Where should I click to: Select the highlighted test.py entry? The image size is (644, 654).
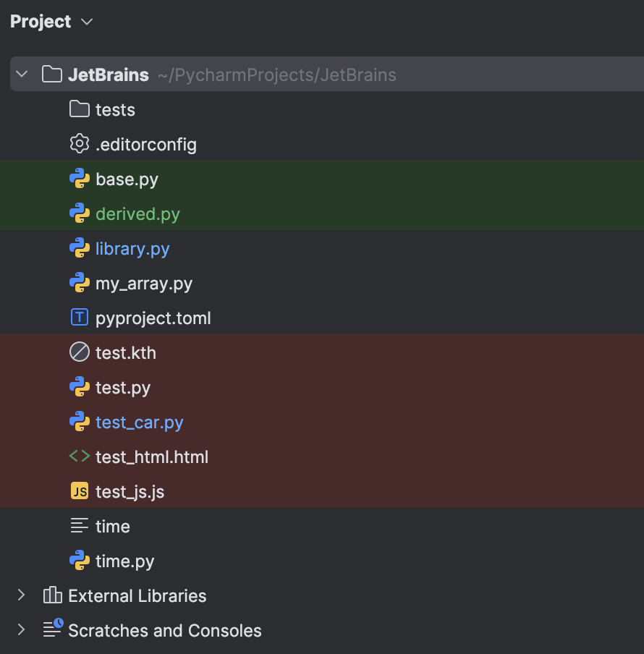(122, 387)
